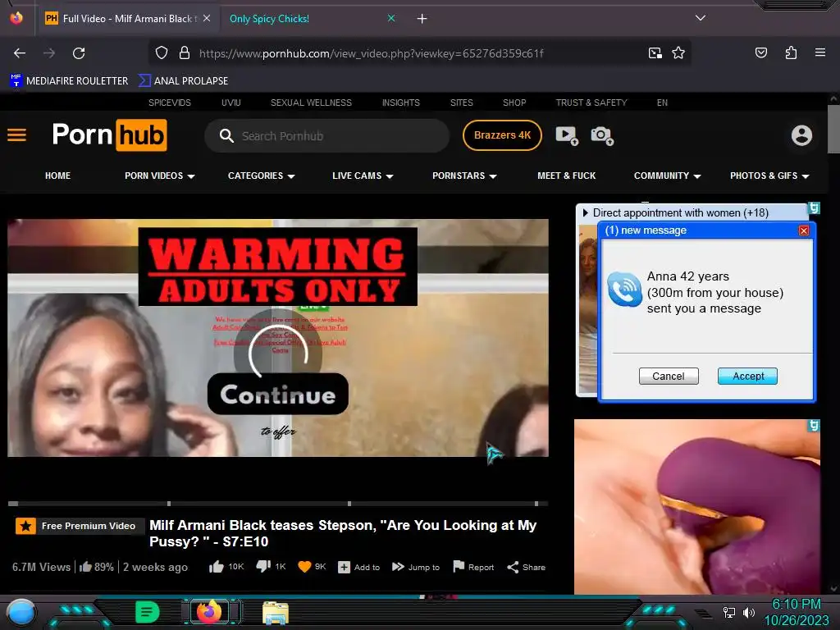Expand the COMMUNITY dropdown
Viewport: 840px width, 630px height.
coord(668,176)
